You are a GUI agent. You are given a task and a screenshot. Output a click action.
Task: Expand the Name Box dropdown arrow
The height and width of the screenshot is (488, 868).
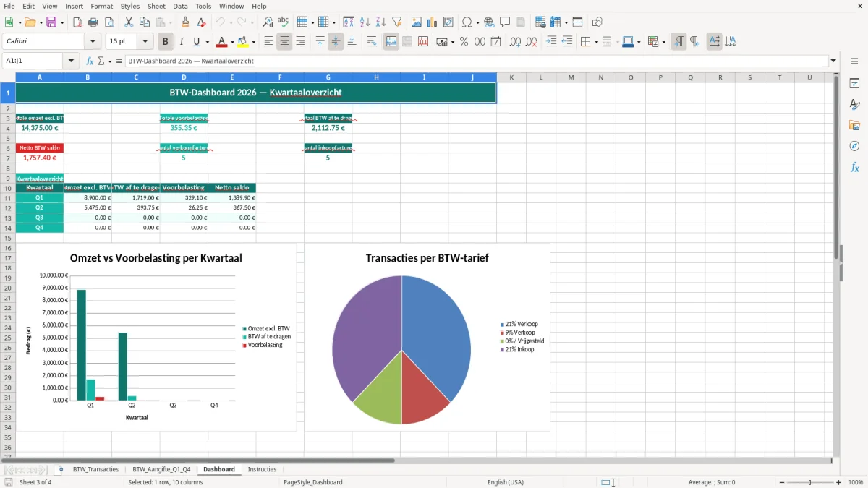pyautogui.click(x=71, y=61)
